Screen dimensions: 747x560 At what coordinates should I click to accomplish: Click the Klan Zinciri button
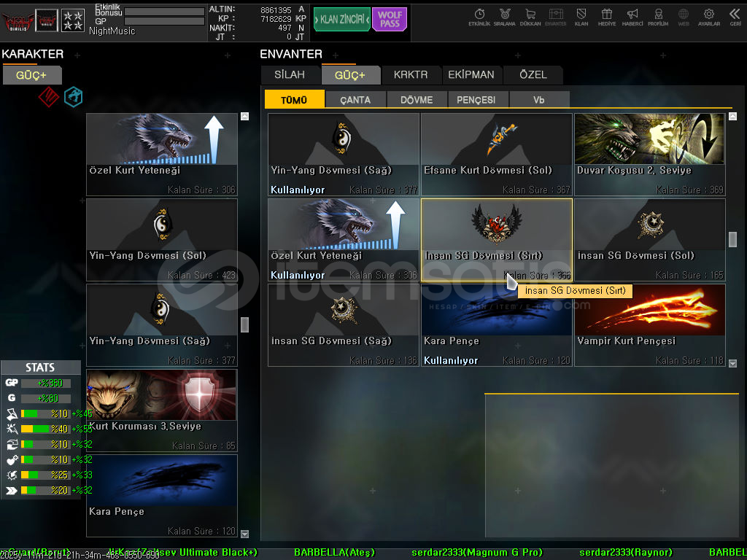coord(341,19)
